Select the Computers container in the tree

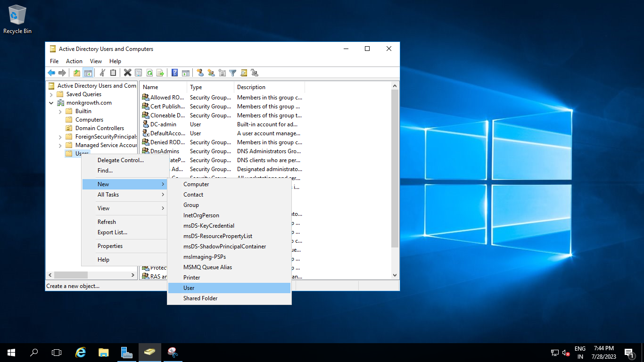coord(89,120)
